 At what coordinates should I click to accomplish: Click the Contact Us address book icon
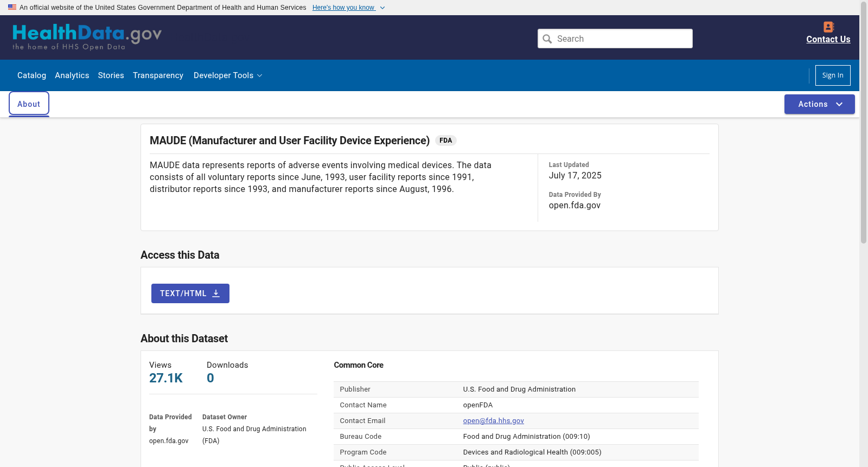pos(828,27)
